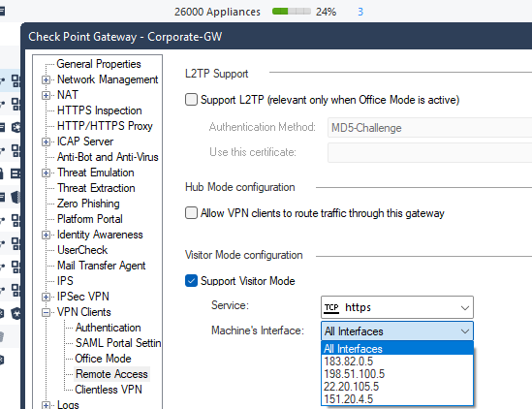Open Office Mode settings page
This screenshot has width=532, height=409.
tap(103, 359)
